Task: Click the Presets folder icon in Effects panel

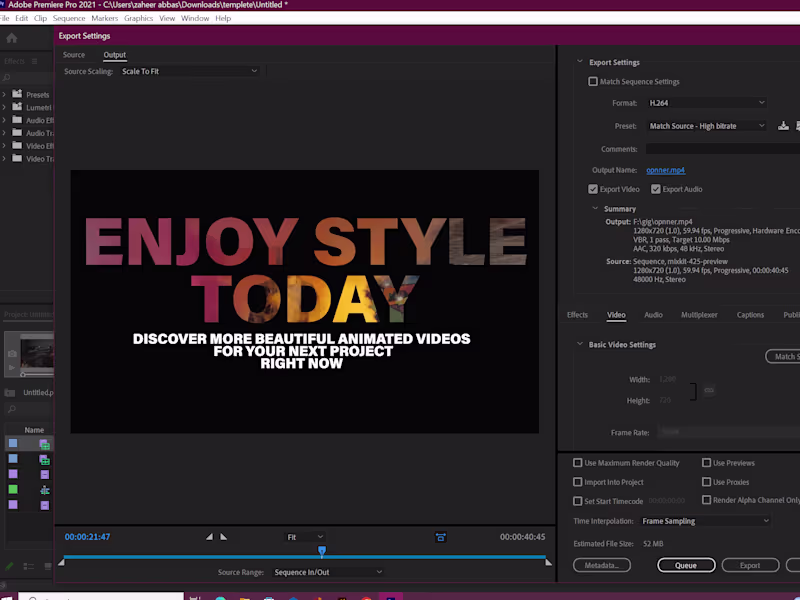Action: coord(17,94)
